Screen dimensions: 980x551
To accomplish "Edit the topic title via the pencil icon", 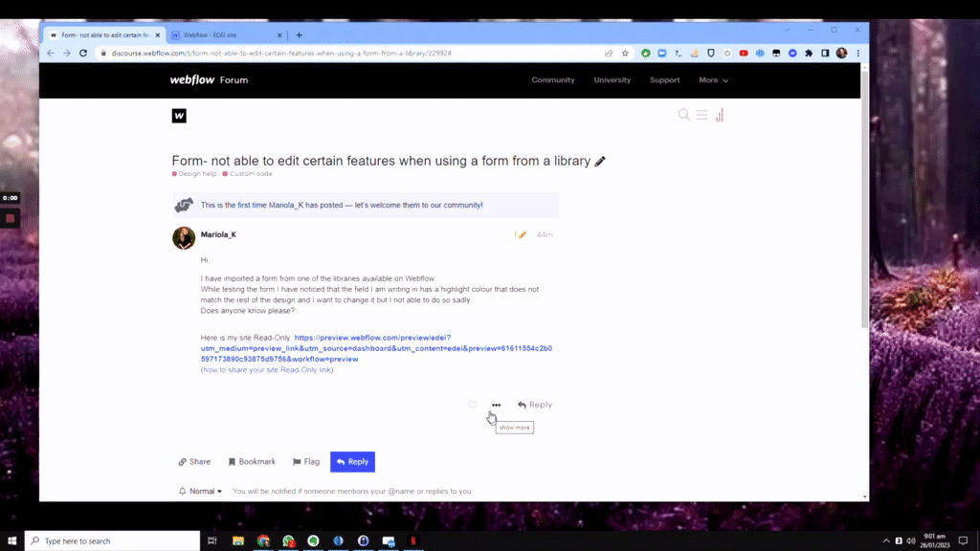I will click(x=600, y=161).
